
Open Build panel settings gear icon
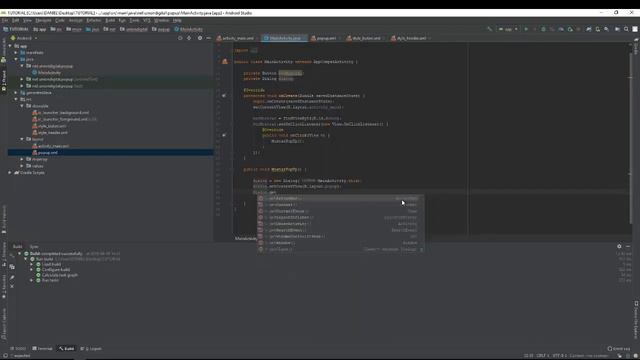[x=619, y=247]
